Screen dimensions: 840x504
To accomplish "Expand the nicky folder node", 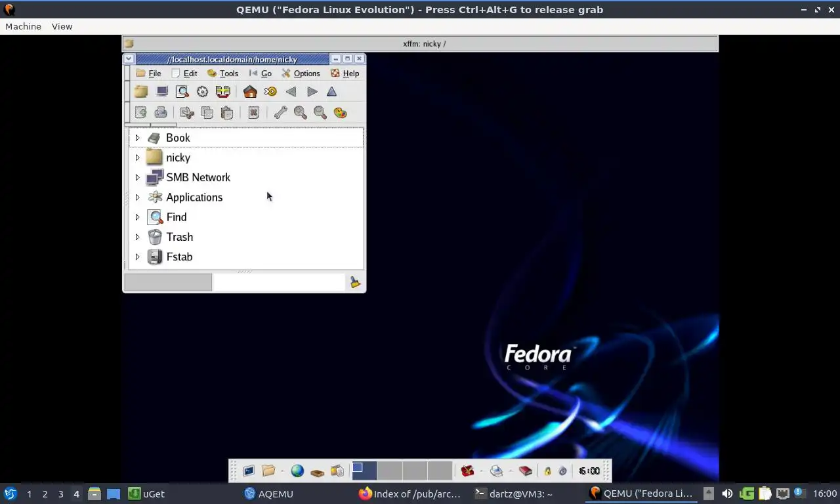I will pyautogui.click(x=137, y=157).
